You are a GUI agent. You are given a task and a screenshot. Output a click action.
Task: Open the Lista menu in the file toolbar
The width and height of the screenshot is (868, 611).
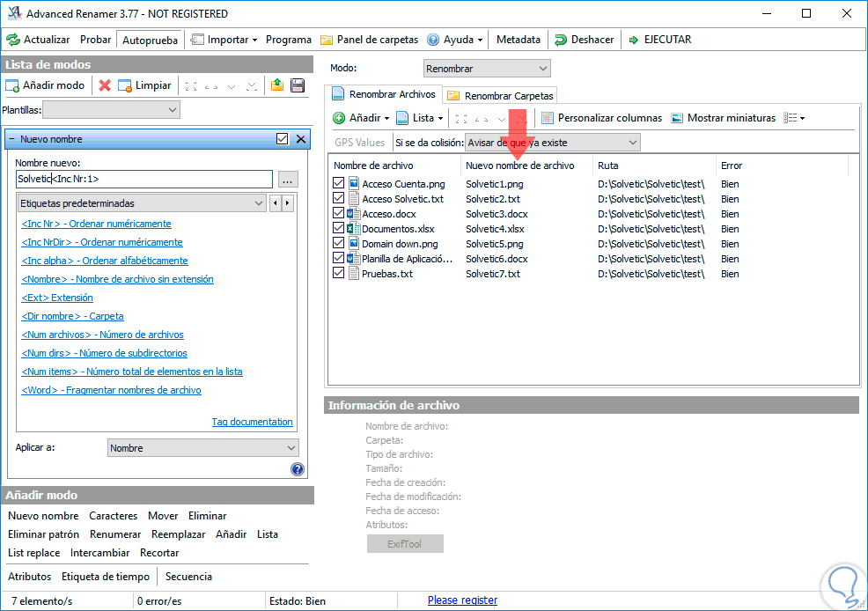click(x=420, y=118)
